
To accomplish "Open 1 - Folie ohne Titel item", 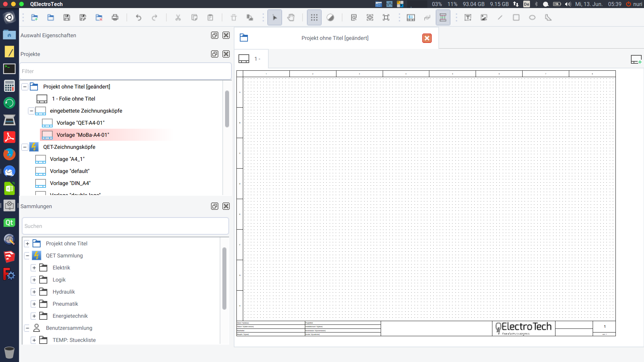I will click(x=73, y=99).
